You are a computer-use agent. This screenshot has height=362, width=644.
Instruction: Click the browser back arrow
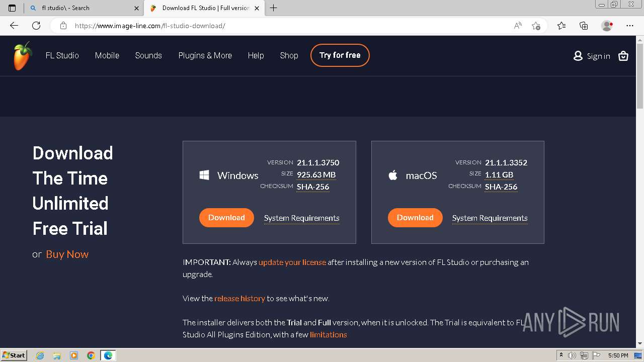(x=14, y=26)
